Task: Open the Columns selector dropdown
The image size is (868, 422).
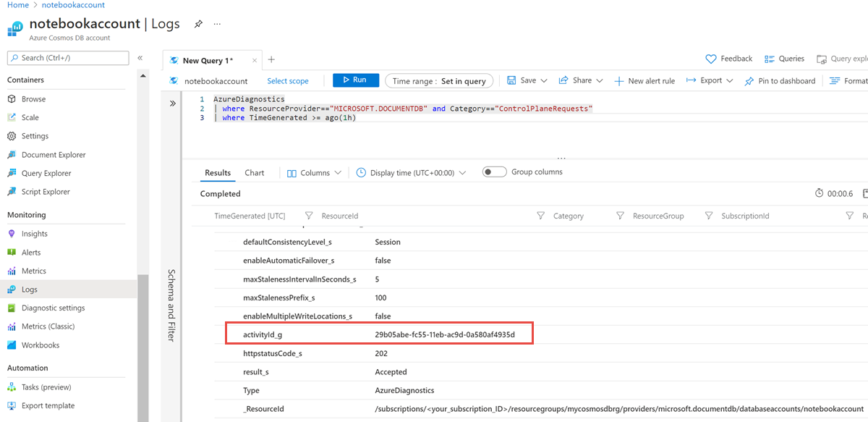Action: [314, 173]
